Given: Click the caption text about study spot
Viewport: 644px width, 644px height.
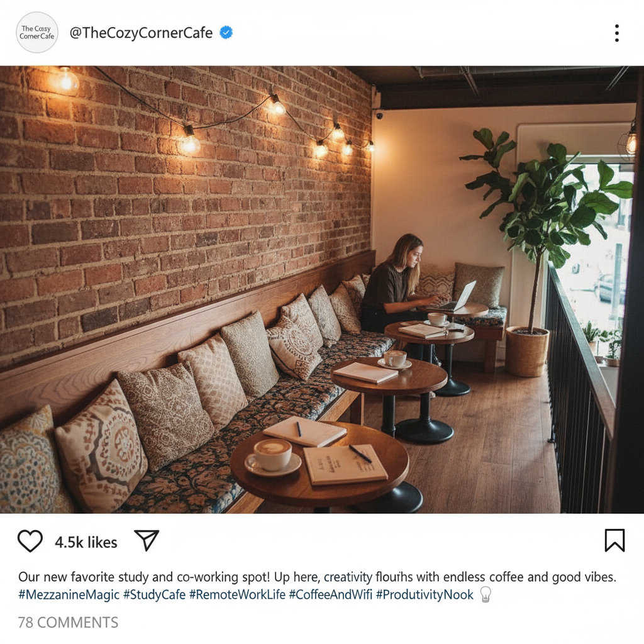Looking at the screenshot, I should coord(317,577).
